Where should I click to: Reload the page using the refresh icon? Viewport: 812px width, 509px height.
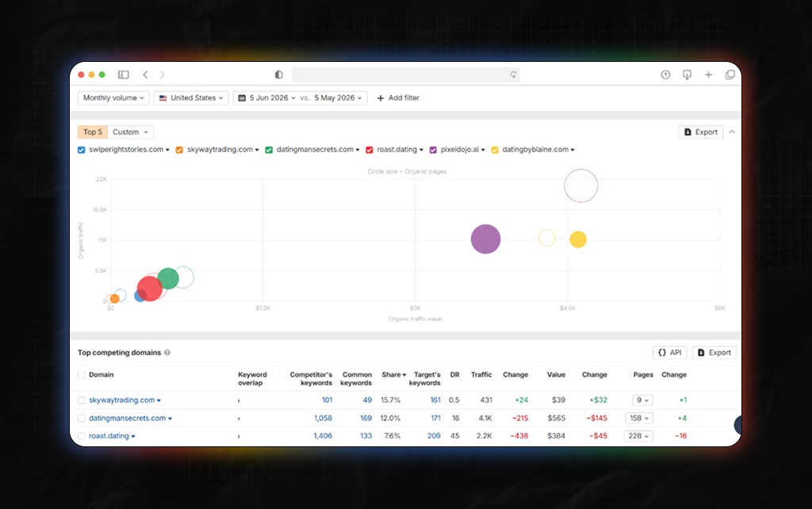[x=513, y=75]
